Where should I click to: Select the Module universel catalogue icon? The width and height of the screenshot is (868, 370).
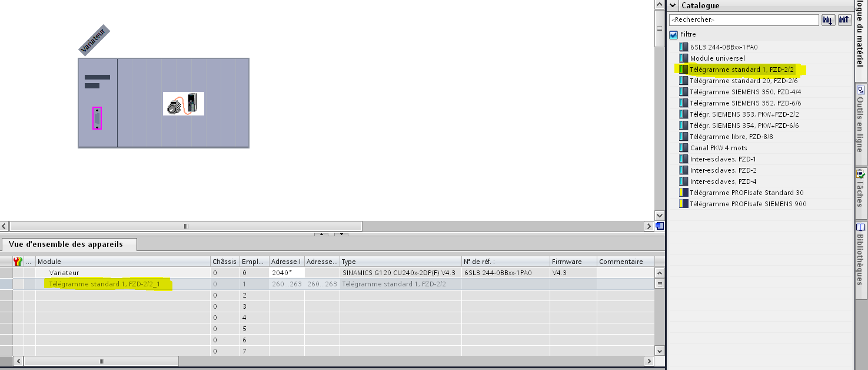click(683, 58)
